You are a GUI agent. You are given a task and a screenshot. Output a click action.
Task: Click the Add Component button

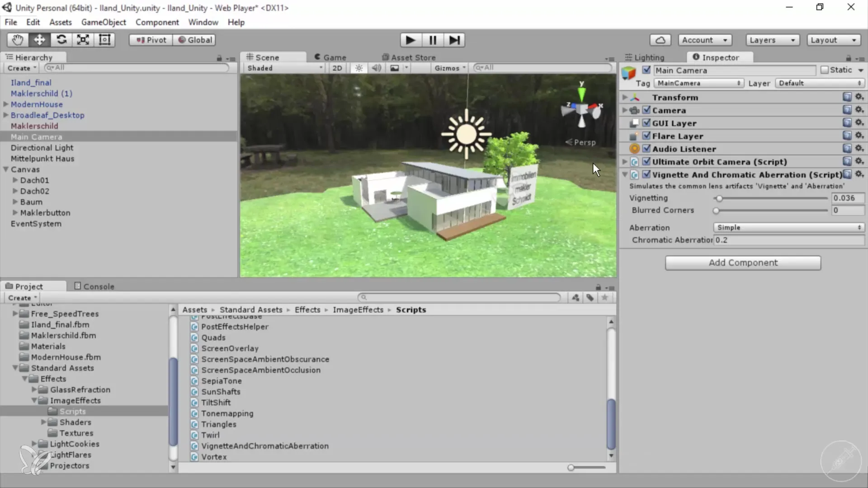coord(743,263)
